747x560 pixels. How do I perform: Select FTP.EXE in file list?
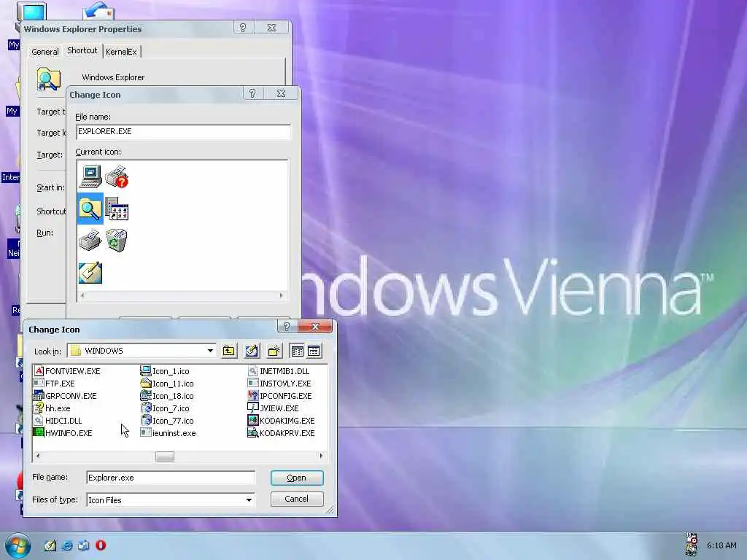tap(54, 384)
